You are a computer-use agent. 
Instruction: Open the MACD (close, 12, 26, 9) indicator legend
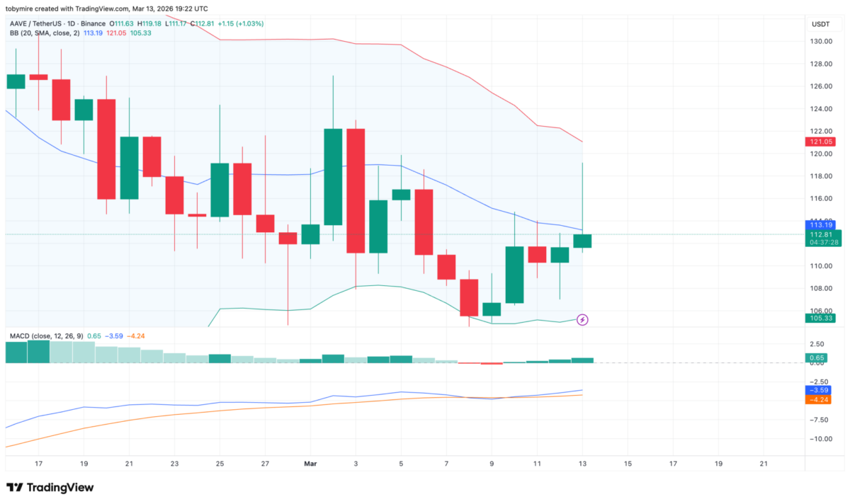pyautogui.click(x=46, y=336)
